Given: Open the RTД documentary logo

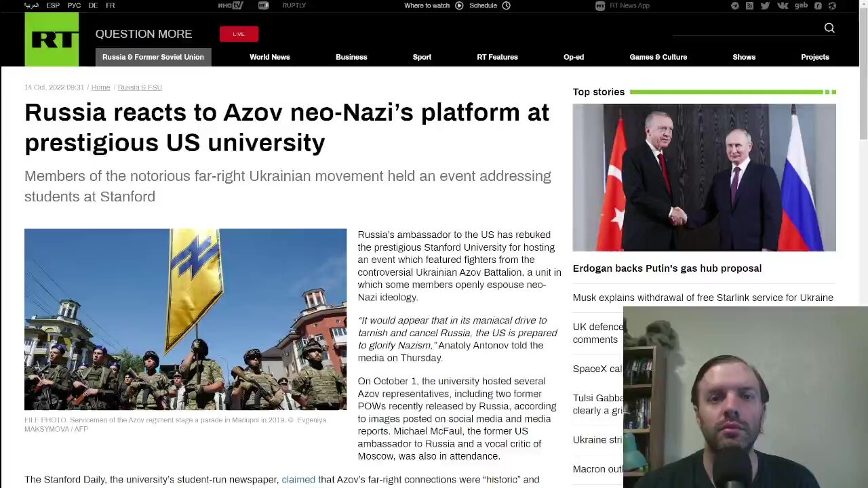Looking at the screenshot, I should tap(263, 5).
